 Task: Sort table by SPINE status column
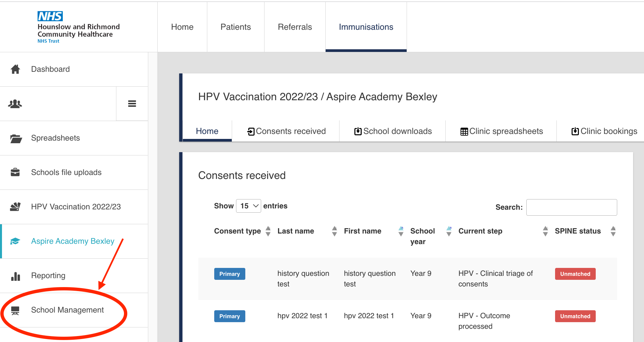click(x=613, y=231)
